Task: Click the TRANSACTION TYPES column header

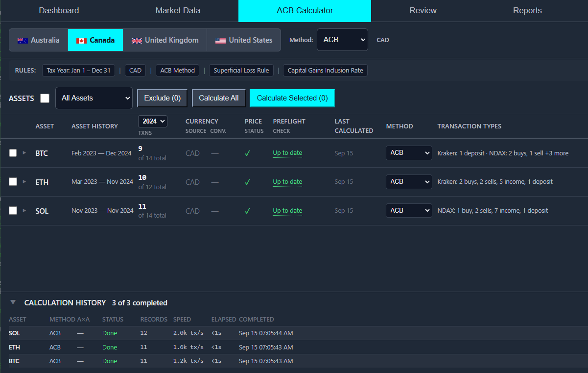Action: 469,126
